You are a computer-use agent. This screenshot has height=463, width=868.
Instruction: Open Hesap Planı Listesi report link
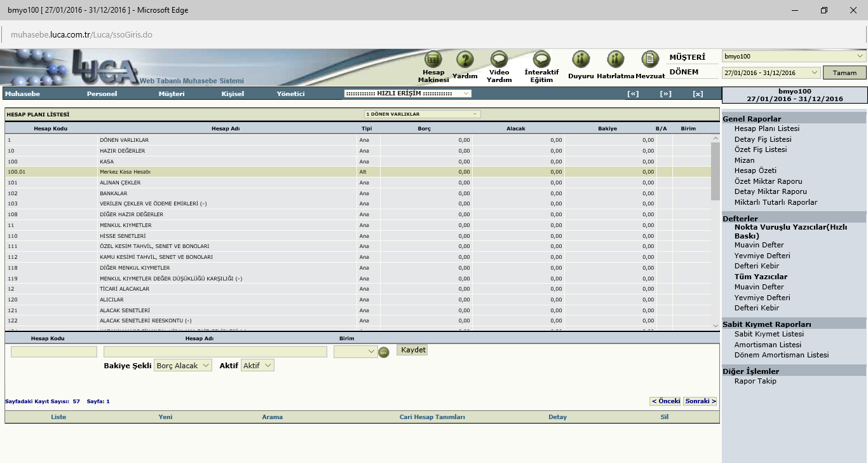[x=767, y=128]
